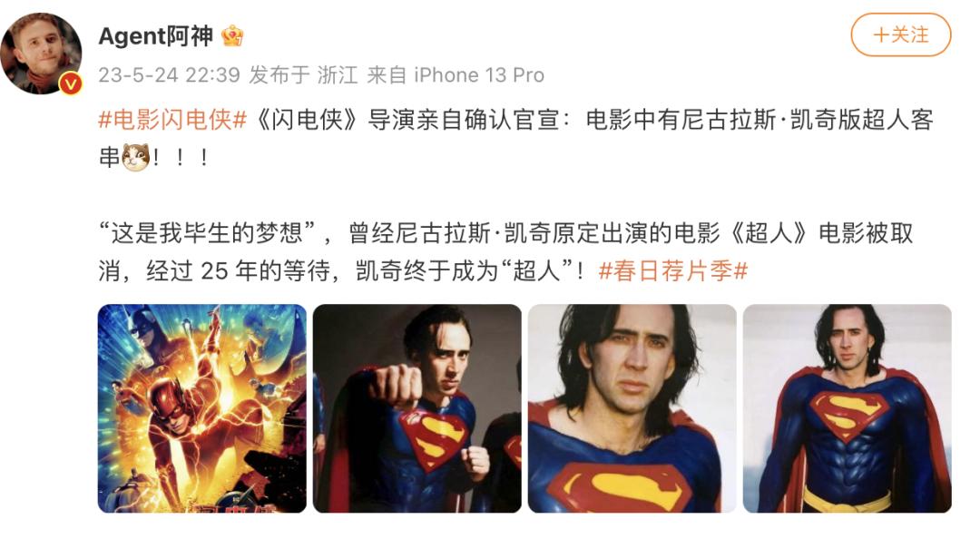Image resolution: width=980 pixels, height=539 pixels.
Task: Open the #春日荐片季# hashtag topic
Action: (672, 270)
